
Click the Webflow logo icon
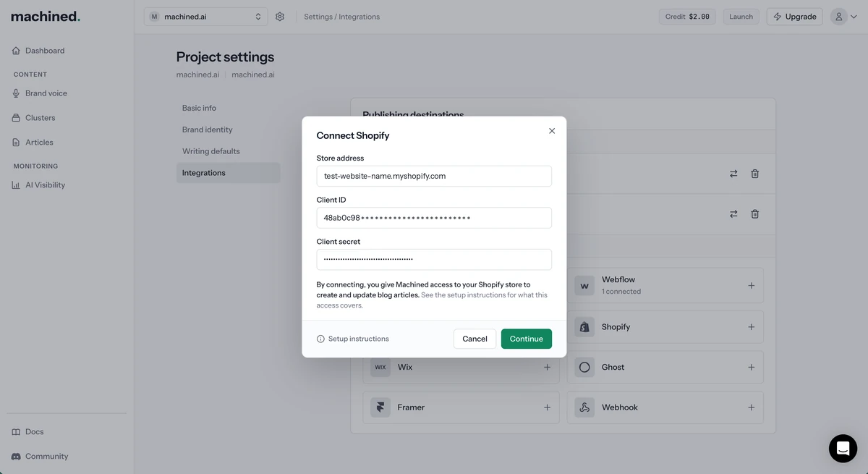point(584,286)
